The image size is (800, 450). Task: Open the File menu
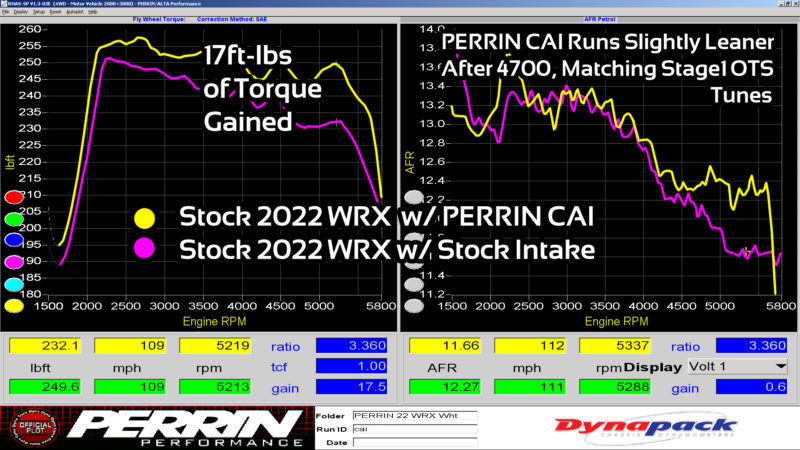point(6,12)
